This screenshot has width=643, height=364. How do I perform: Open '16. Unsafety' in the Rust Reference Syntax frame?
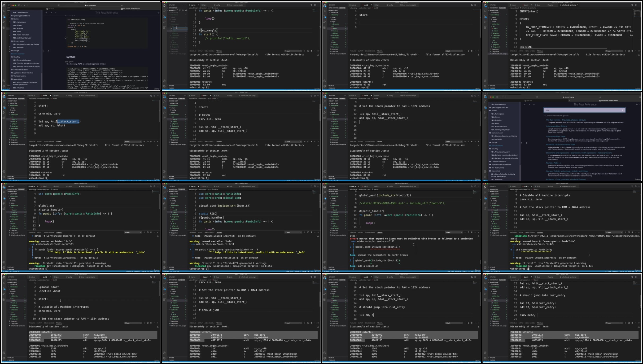pyautogui.click(x=16, y=57)
